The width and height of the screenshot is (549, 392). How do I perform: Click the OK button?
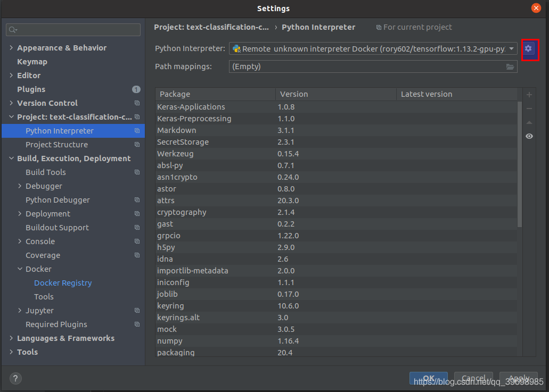(x=428, y=378)
